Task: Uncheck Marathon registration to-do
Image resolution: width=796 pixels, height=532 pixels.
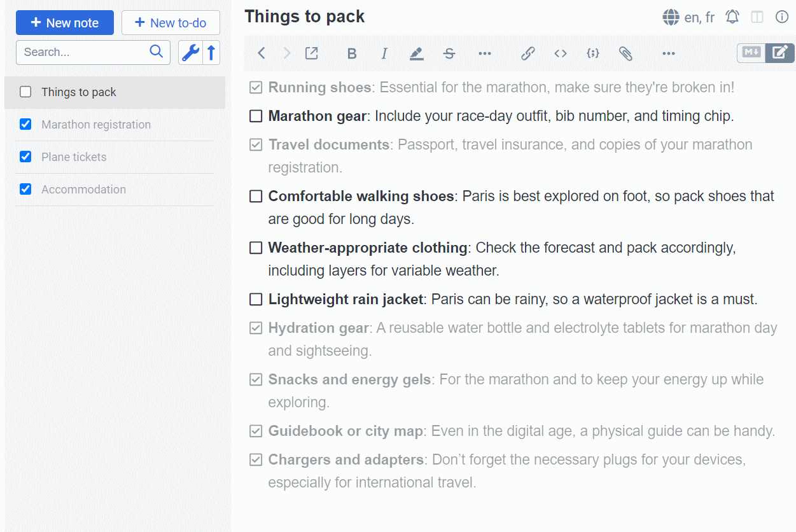Action: tap(25, 125)
